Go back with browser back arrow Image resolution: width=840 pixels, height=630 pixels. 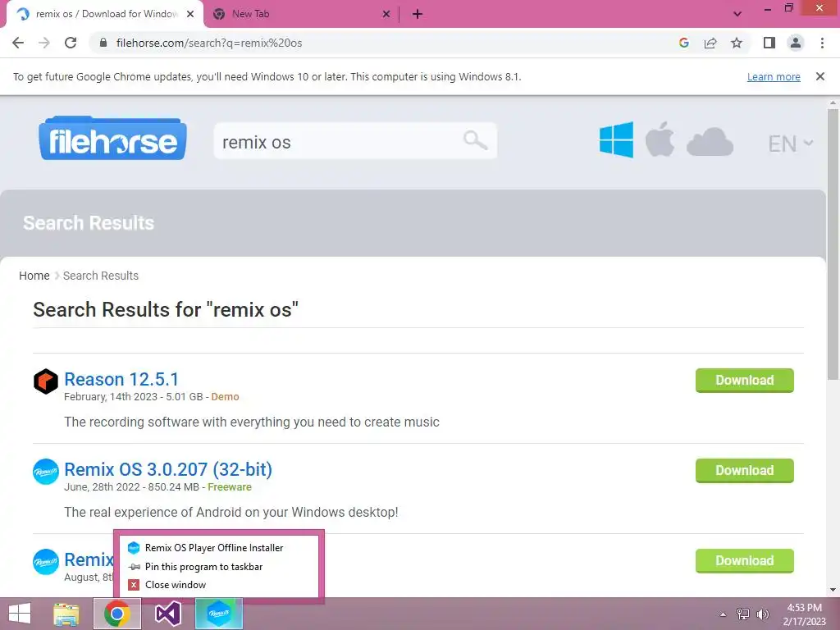click(18, 43)
